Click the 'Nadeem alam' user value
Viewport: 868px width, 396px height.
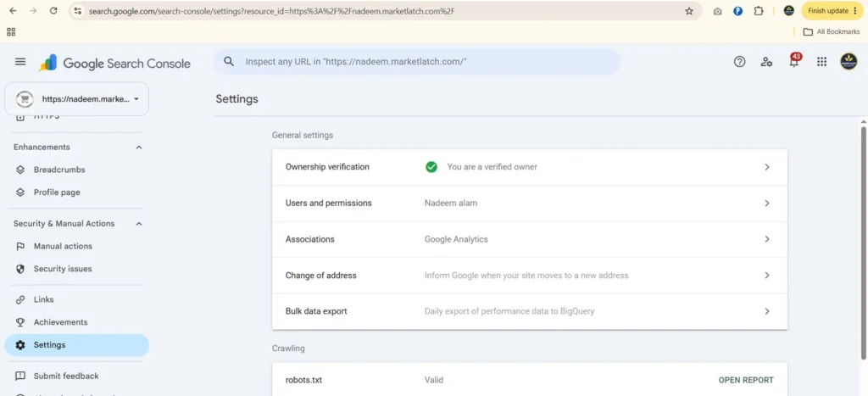tap(451, 204)
